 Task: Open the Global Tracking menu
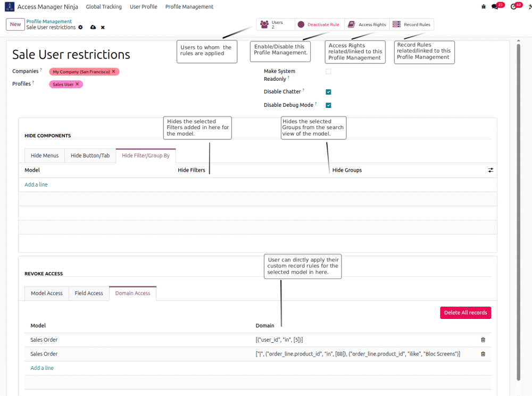point(104,7)
